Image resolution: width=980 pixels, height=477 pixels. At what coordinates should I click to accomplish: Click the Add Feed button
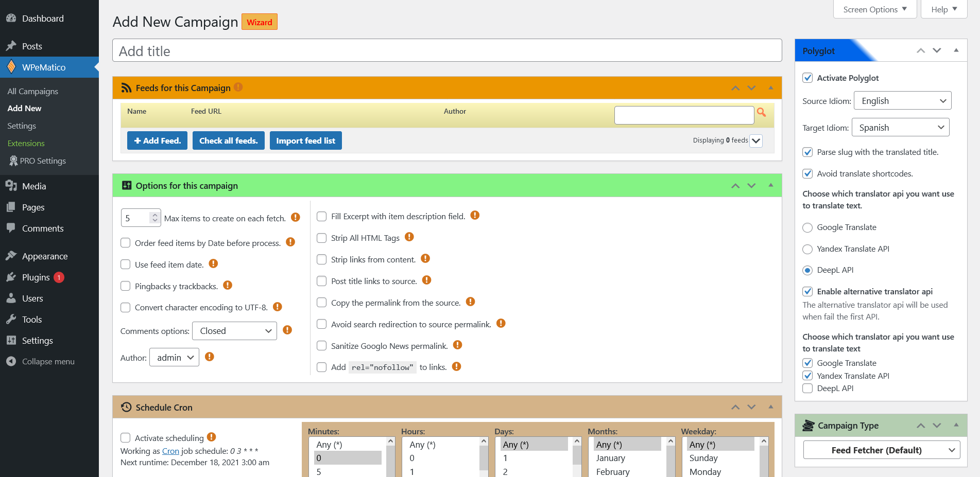157,140
